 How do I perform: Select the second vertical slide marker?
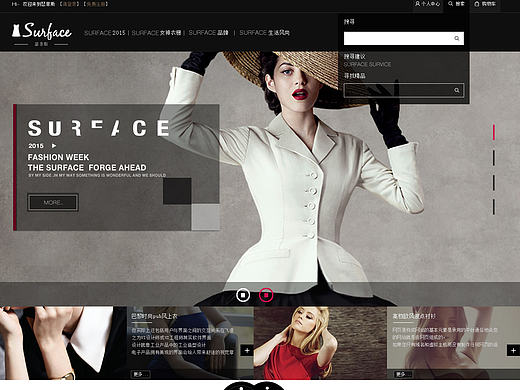[x=494, y=157]
